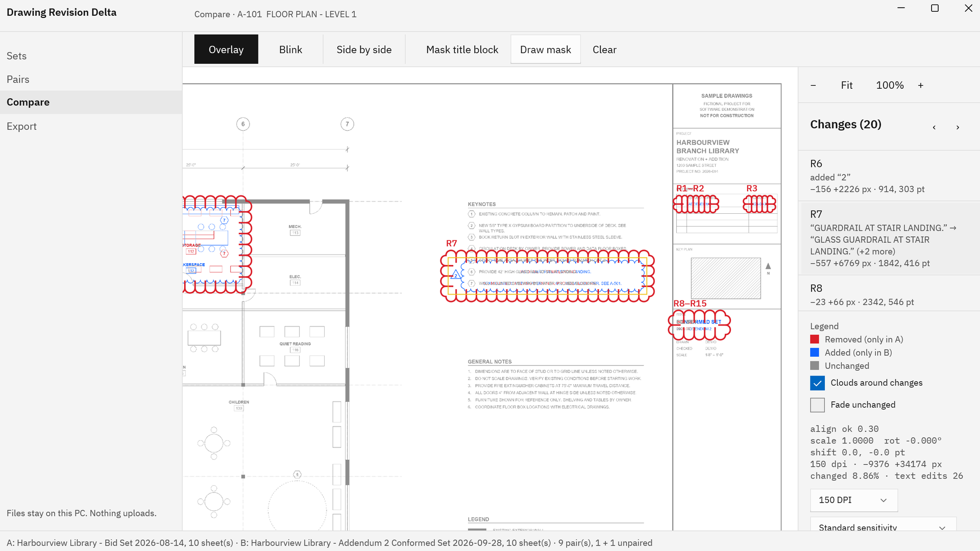Image resolution: width=980 pixels, height=551 pixels.
Task: Close the Drawing Revision Delta window
Action: [x=968, y=8]
